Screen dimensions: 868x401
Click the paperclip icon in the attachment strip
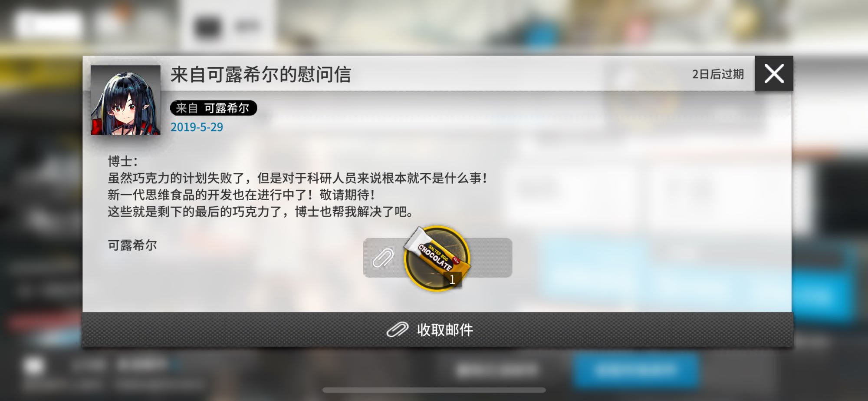(383, 258)
